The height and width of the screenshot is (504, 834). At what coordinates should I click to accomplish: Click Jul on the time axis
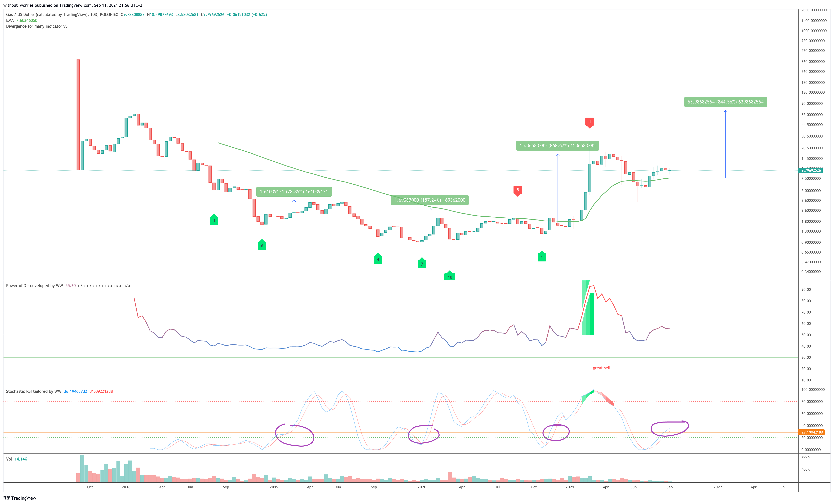click(498, 487)
